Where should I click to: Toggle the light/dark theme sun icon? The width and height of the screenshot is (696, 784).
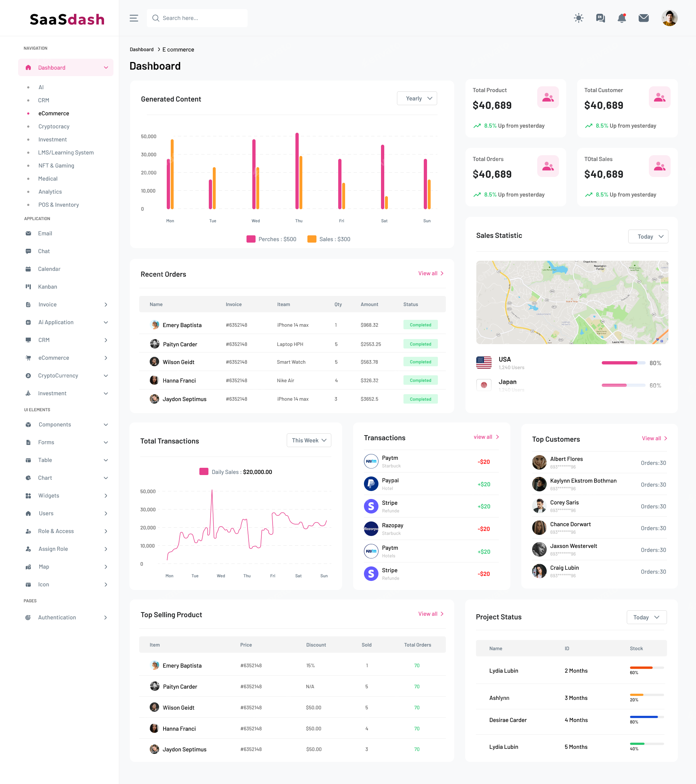point(579,18)
